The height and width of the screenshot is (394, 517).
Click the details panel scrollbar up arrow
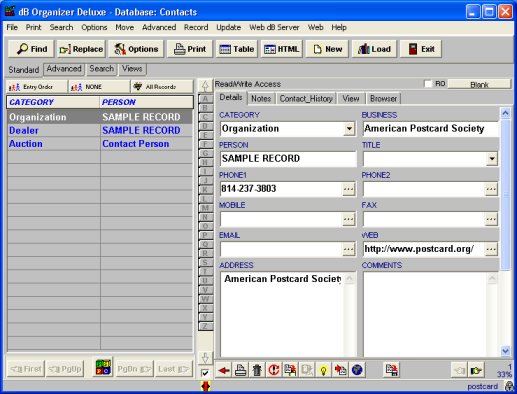coord(505,113)
